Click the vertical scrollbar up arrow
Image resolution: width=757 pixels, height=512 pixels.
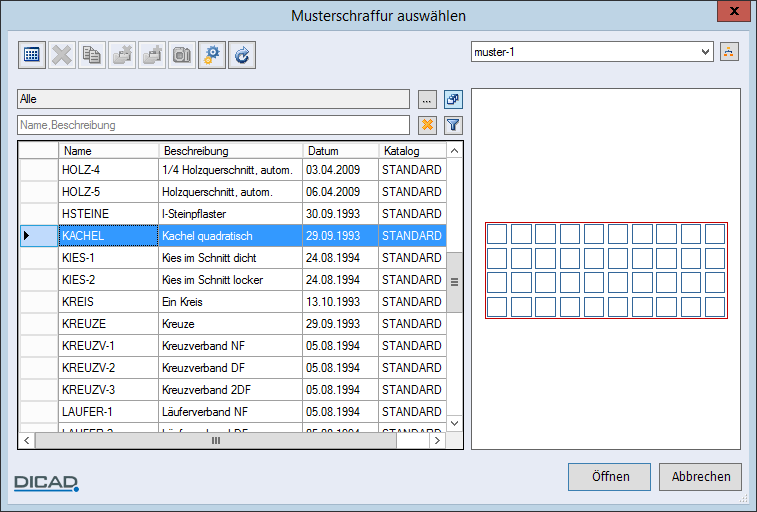[x=454, y=151]
